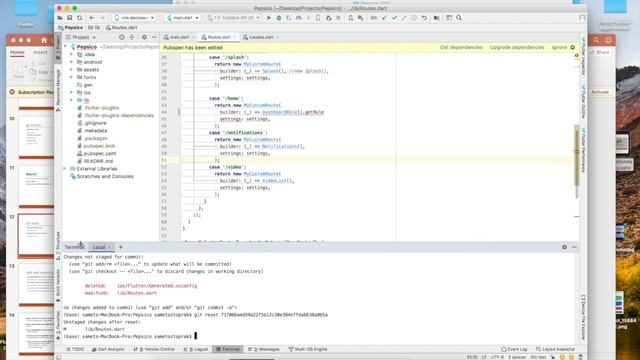Open the Version Control tool window
The image size is (640, 360).
coord(154,349)
